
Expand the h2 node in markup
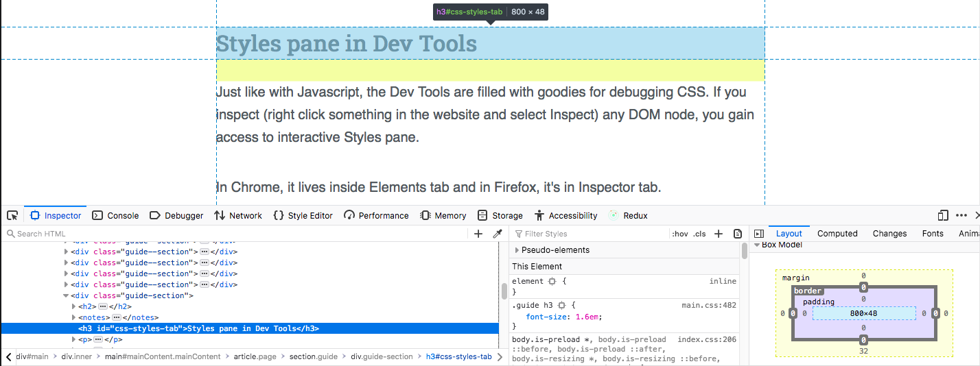[x=75, y=306]
